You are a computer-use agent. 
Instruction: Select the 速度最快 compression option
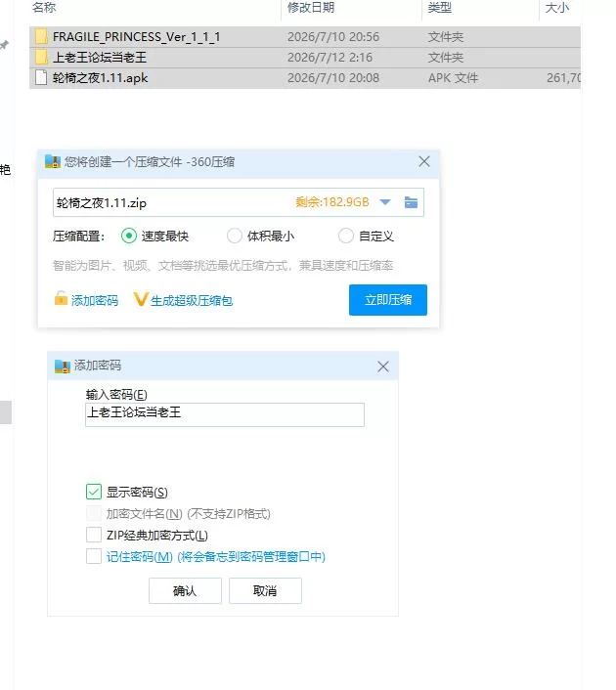[x=129, y=236]
